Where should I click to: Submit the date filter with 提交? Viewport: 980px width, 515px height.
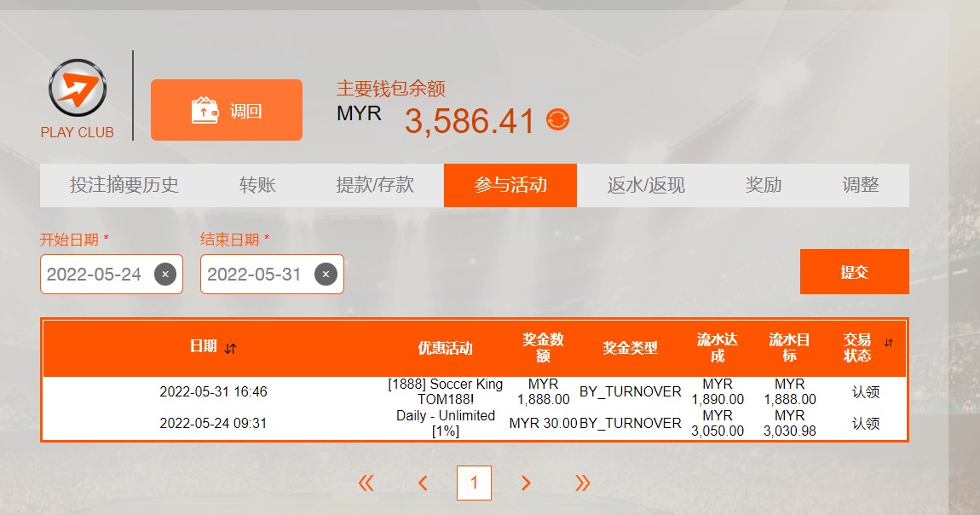[854, 272]
